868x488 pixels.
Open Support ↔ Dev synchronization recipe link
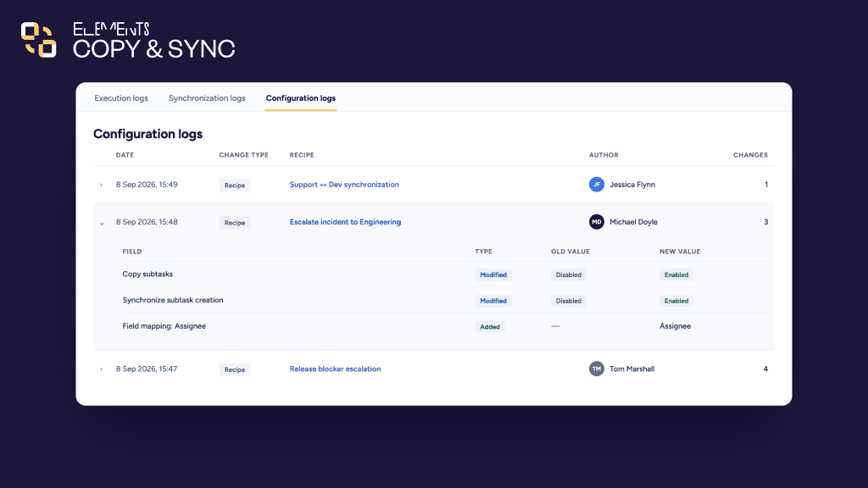click(x=344, y=184)
